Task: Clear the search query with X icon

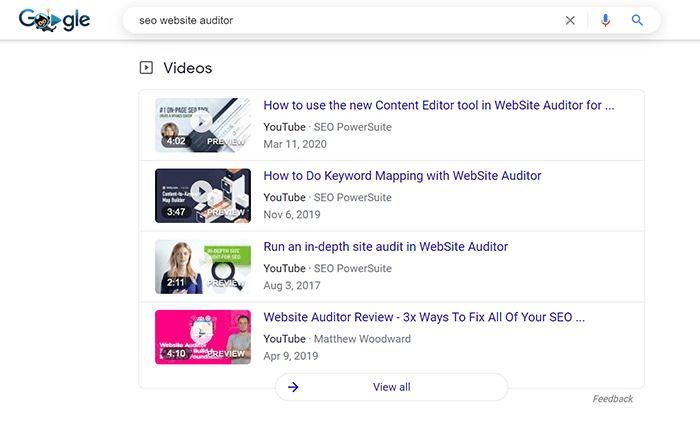Action: tap(570, 21)
